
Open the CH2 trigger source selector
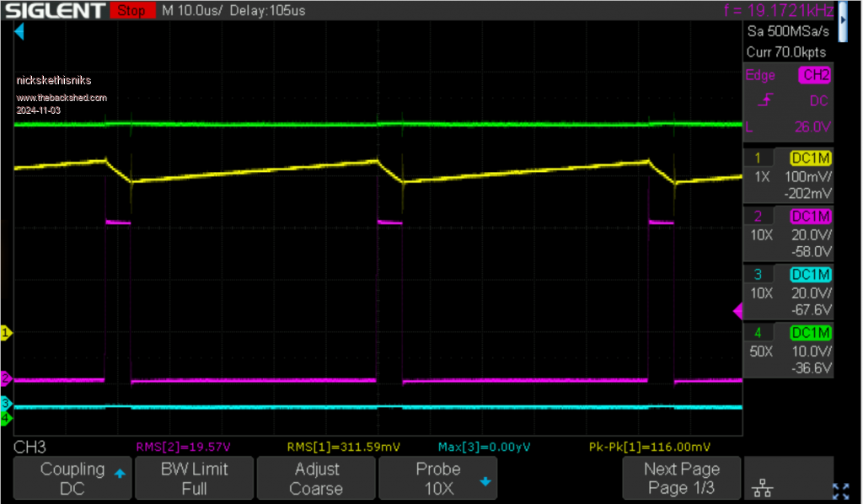(814, 76)
